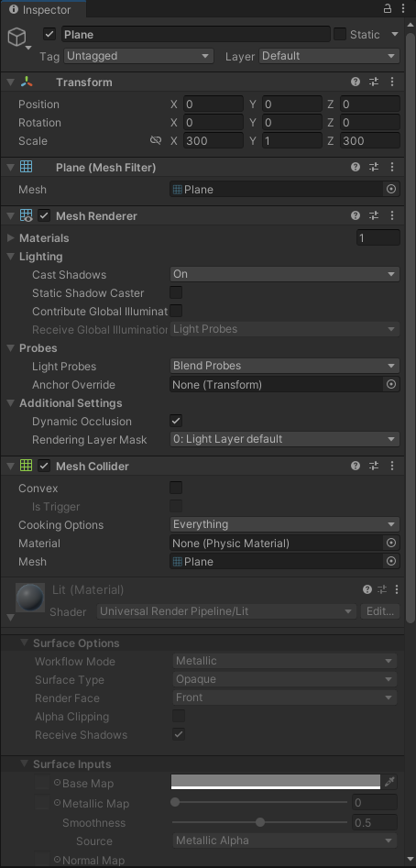The width and height of the screenshot is (416, 868).
Task: Open the Cast Shadows dropdown
Action: [x=284, y=274]
